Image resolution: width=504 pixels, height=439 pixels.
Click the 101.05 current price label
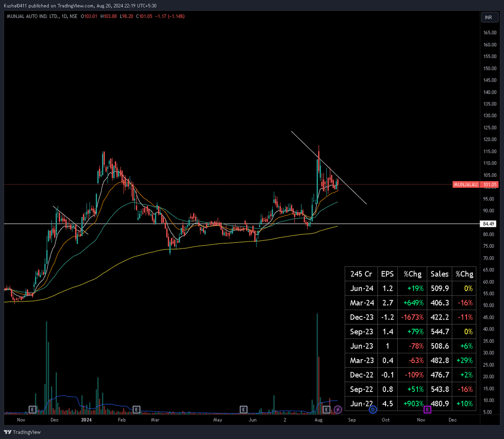pos(490,184)
